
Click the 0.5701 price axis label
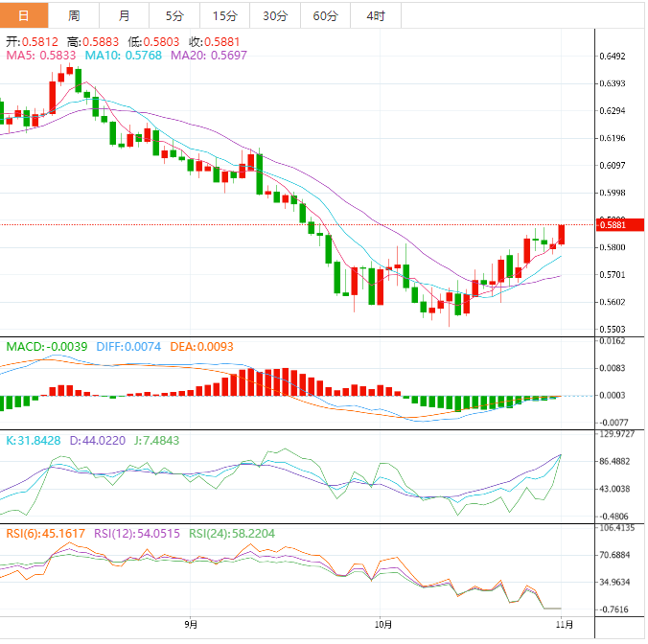[x=613, y=275]
